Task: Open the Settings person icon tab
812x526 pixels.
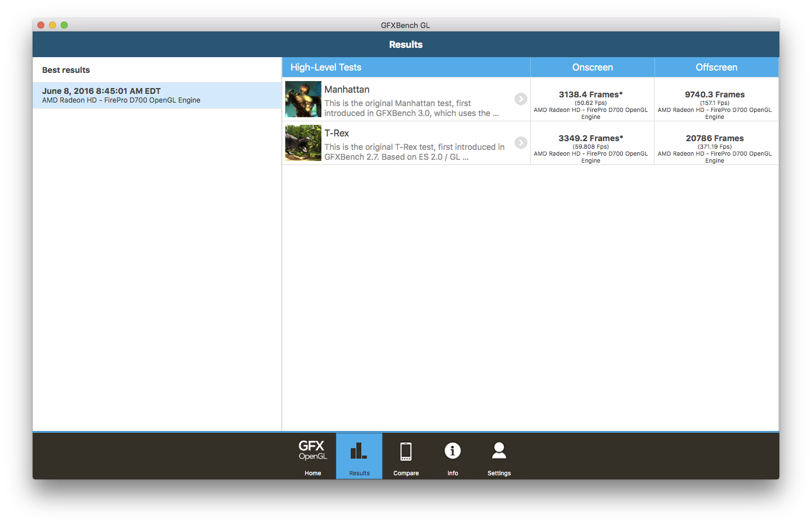Action: point(499,456)
